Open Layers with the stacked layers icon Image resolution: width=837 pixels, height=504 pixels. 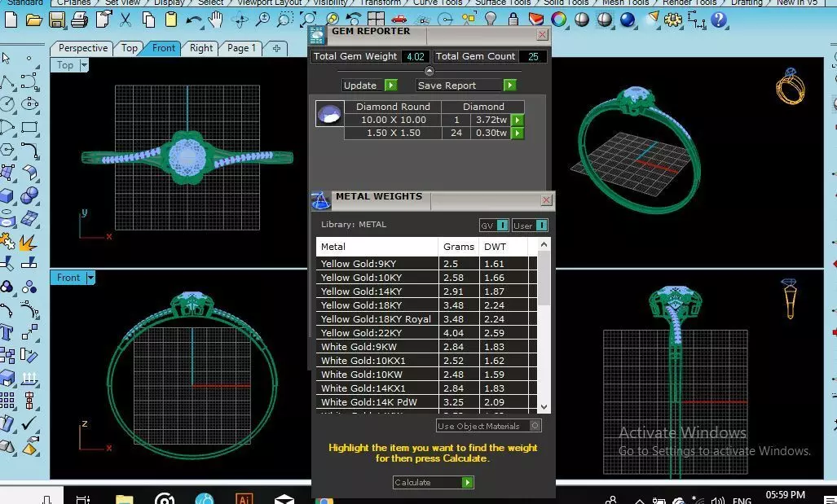(x=536, y=20)
